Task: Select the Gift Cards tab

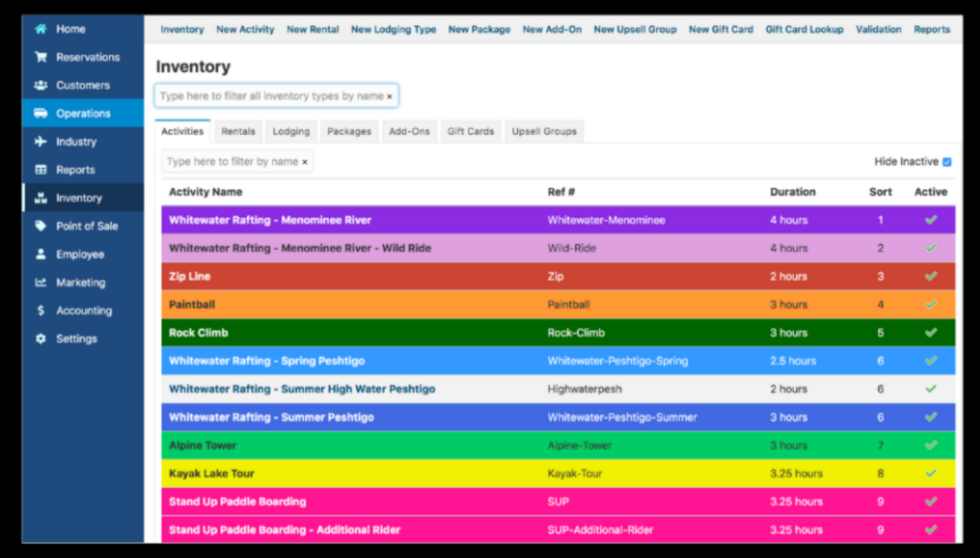Action: pyautogui.click(x=470, y=131)
